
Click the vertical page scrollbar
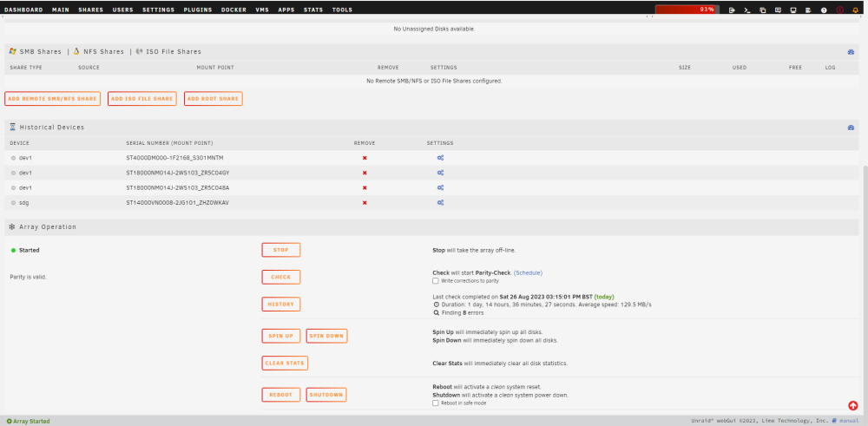(x=865, y=289)
